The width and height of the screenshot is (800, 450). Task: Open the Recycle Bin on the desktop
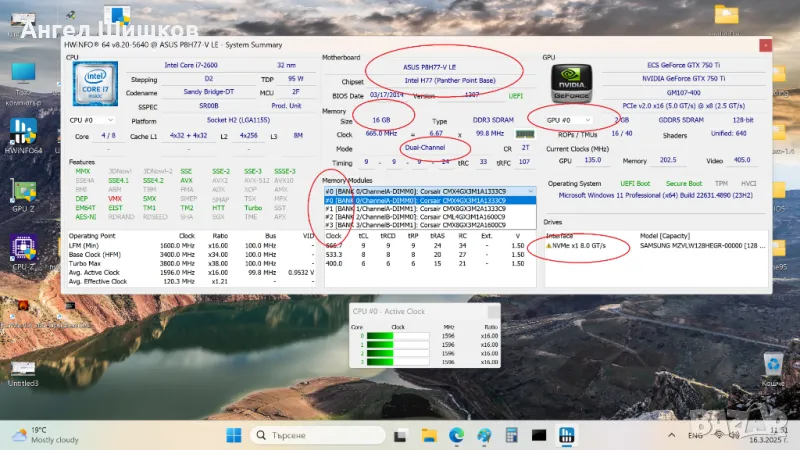coord(772,365)
